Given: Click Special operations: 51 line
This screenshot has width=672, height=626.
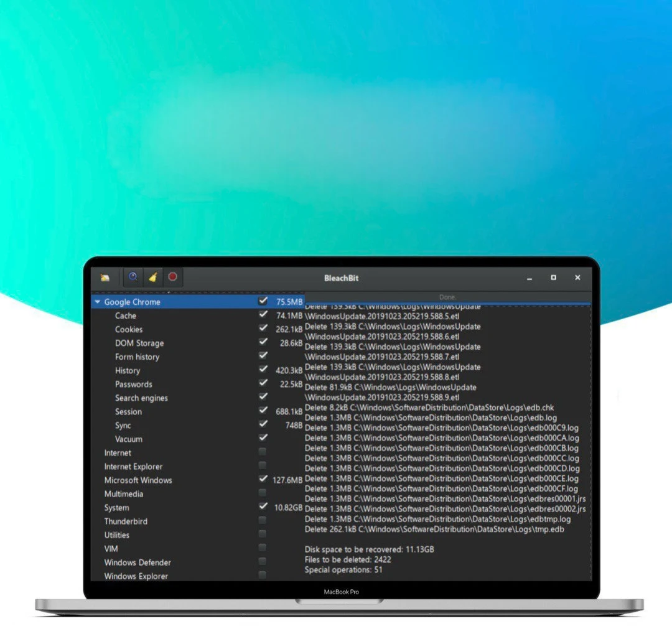Looking at the screenshot, I should (x=343, y=570).
